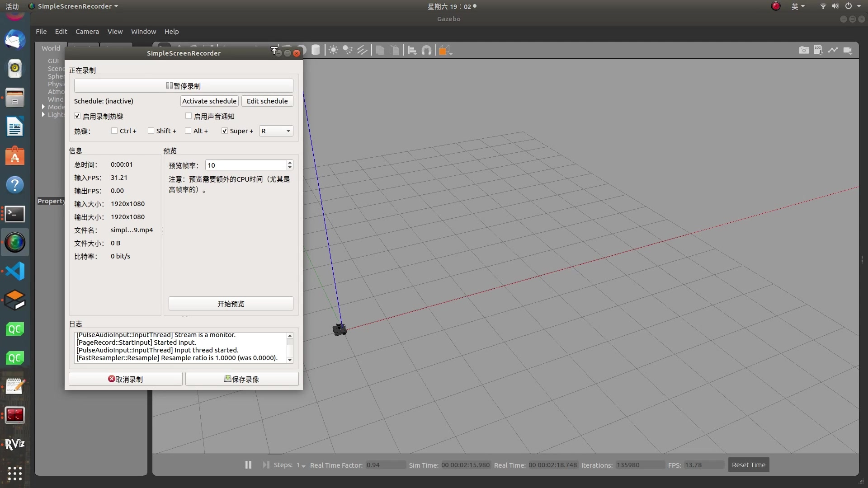
Task: Open the plot graph icon
Action: [833, 50]
